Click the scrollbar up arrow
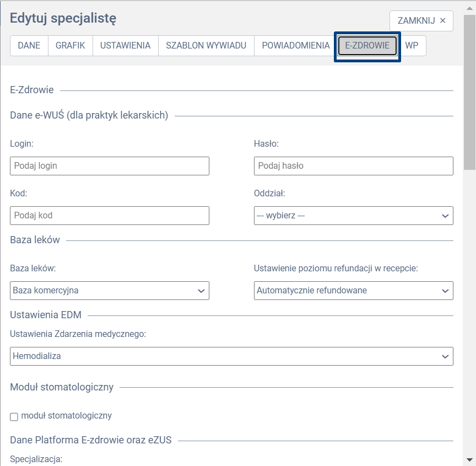476x466 pixels. point(469,8)
